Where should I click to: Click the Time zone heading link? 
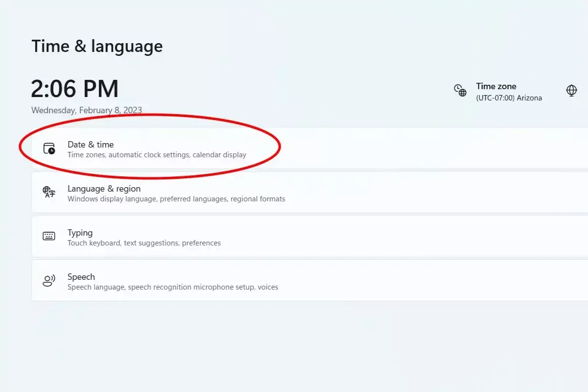(496, 86)
